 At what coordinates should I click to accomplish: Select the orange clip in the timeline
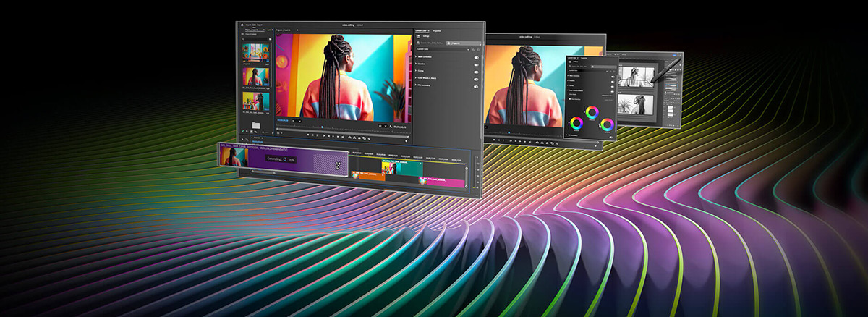368,176
